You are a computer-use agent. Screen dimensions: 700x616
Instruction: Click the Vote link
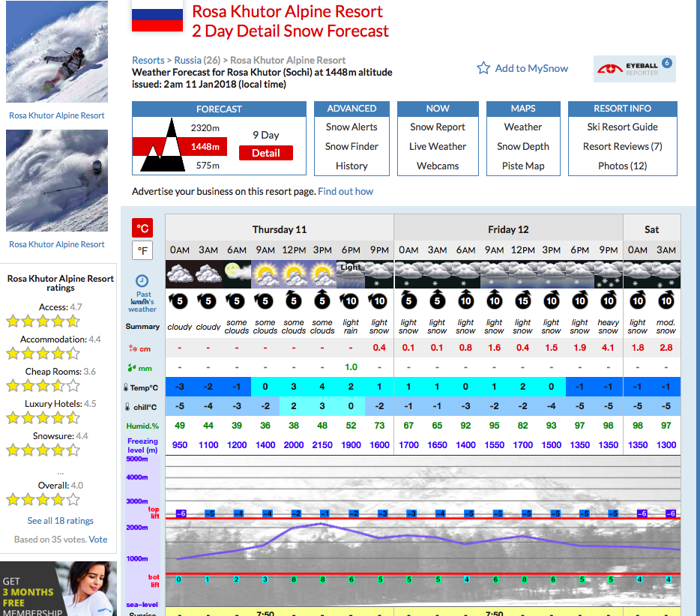(x=98, y=540)
